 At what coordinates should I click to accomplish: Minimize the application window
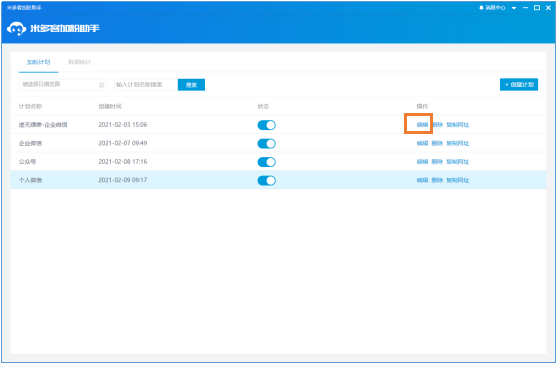(x=525, y=8)
